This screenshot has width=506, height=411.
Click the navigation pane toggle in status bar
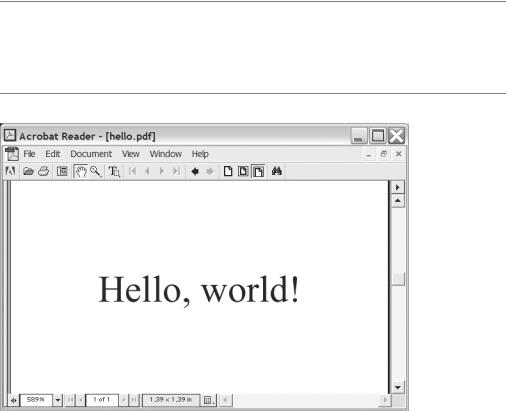[13, 400]
